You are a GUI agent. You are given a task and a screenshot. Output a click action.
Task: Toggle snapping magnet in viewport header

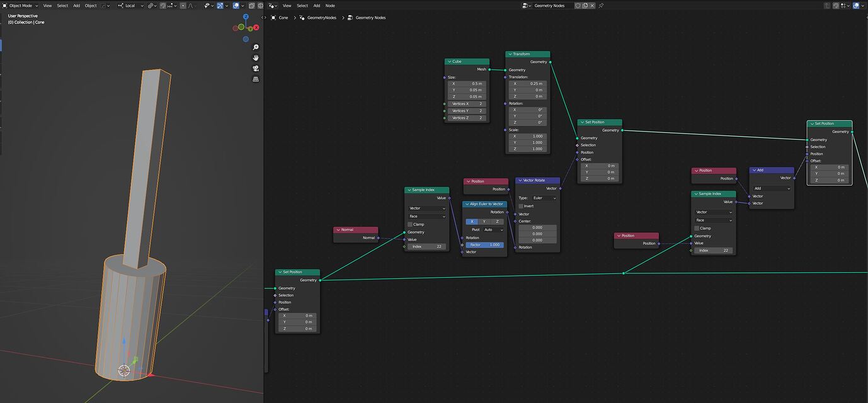tap(163, 6)
